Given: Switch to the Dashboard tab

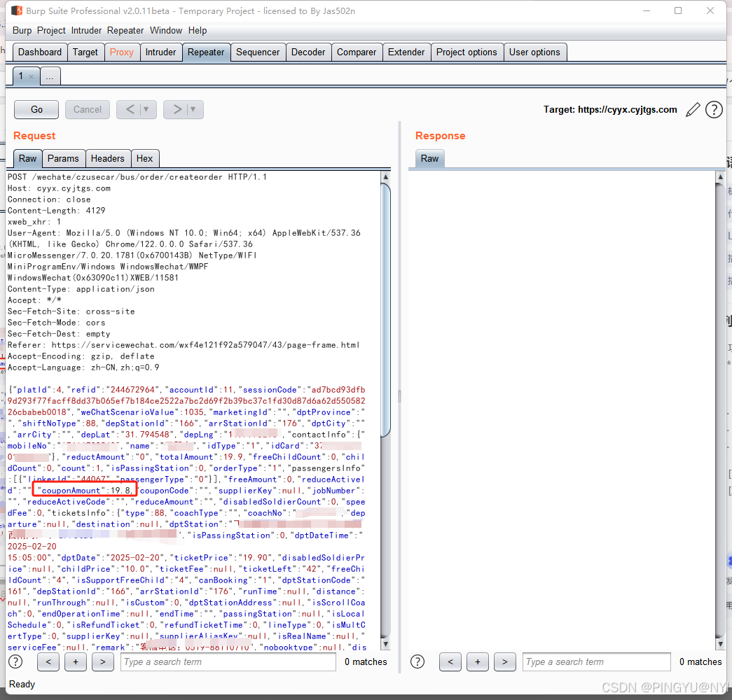Looking at the screenshot, I should [40, 52].
